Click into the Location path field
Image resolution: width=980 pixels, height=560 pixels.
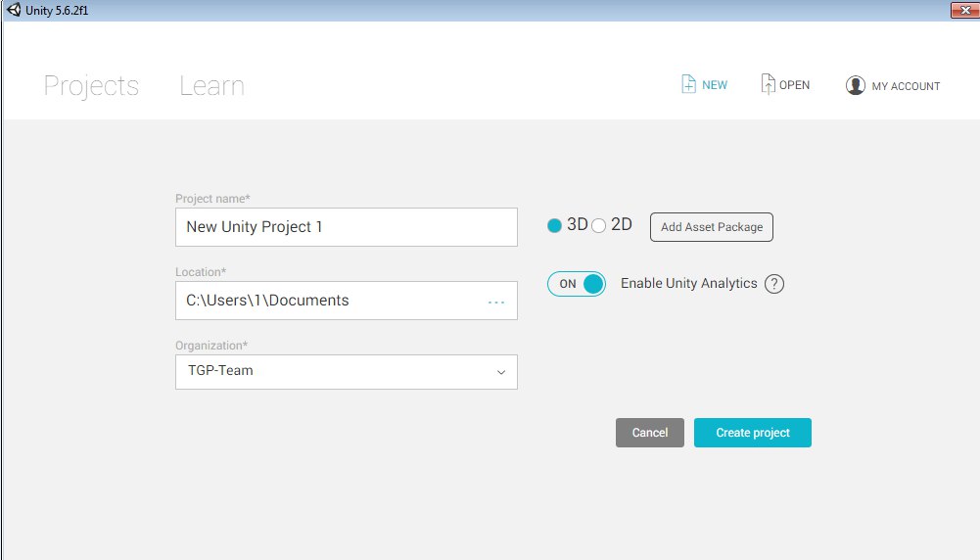click(347, 301)
